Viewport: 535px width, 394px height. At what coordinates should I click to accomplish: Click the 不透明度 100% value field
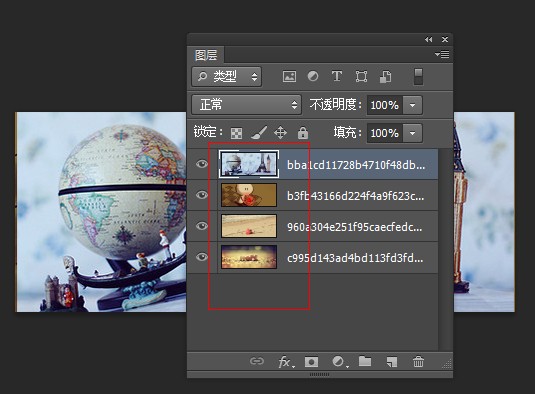[385, 105]
